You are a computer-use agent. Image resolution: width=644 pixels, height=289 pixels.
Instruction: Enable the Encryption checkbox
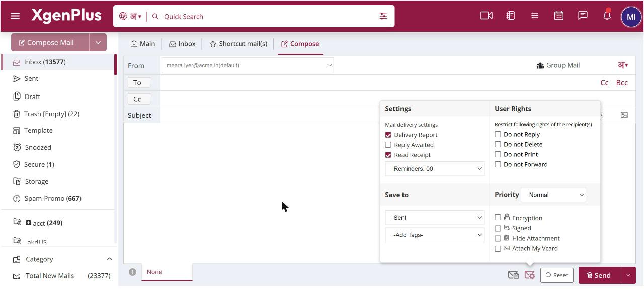click(498, 217)
